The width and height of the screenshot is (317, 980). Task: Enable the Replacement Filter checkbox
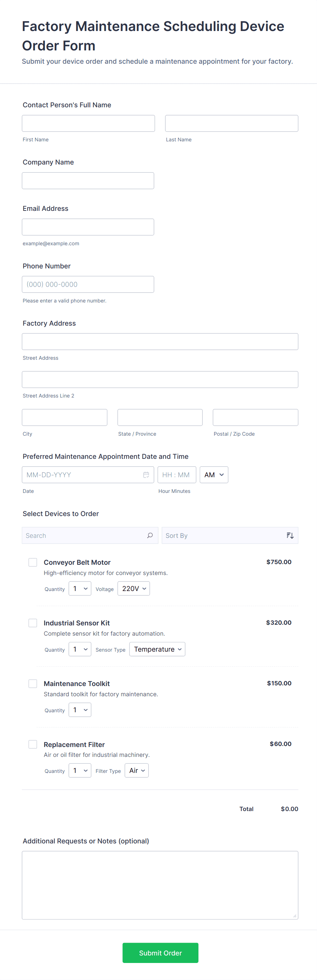click(x=33, y=744)
